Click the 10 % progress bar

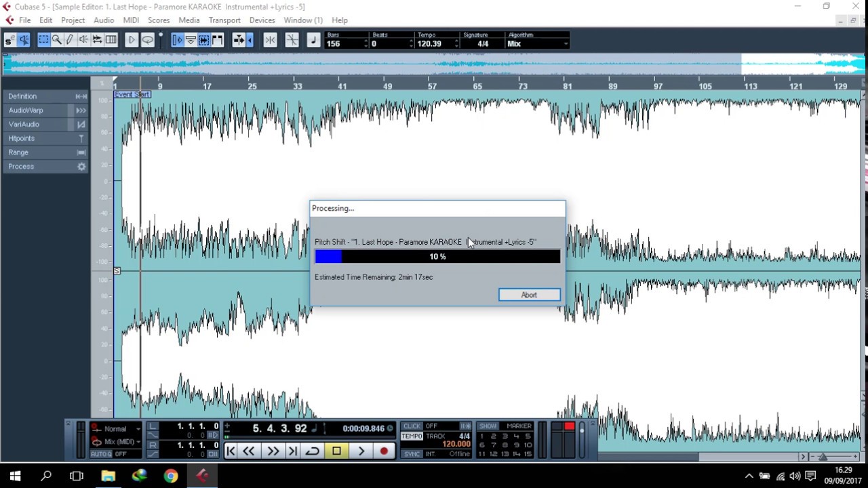tap(437, 256)
